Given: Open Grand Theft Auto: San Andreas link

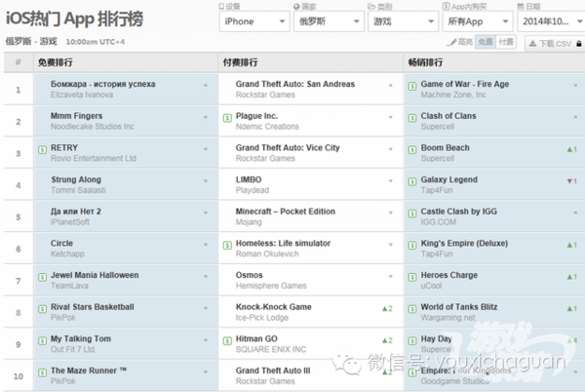Looking at the screenshot, I should pyautogui.click(x=295, y=84).
